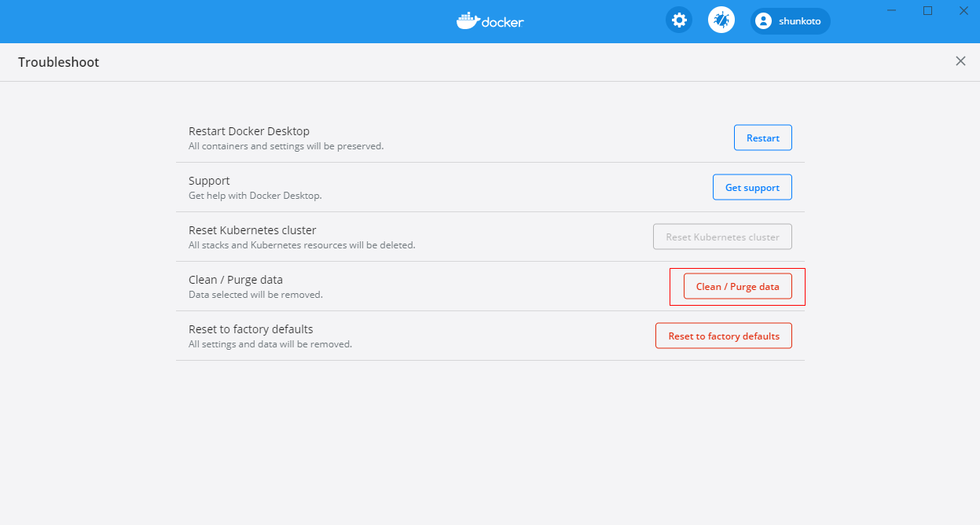Click the "Support" row title text
The width and height of the screenshot is (980, 525).
[x=209, y=181]
